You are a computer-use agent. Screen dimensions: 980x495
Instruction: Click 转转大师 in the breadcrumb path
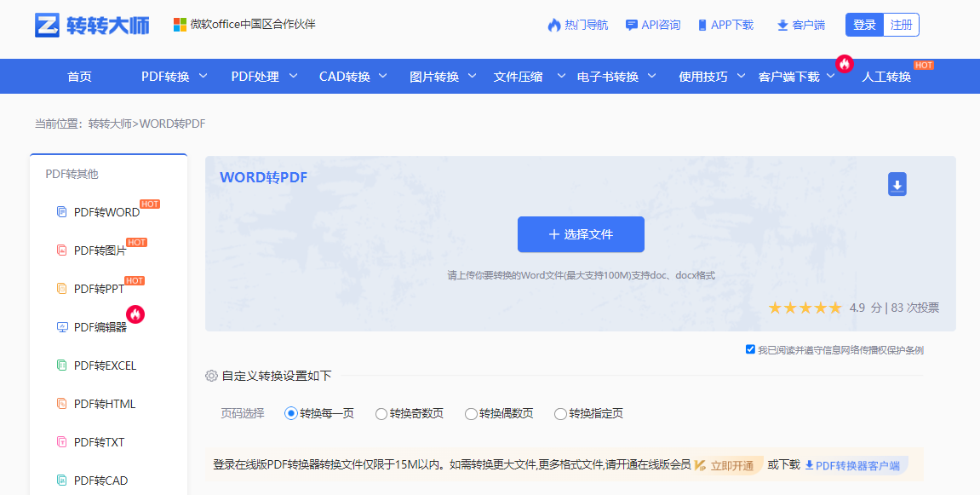pos(109,122)
